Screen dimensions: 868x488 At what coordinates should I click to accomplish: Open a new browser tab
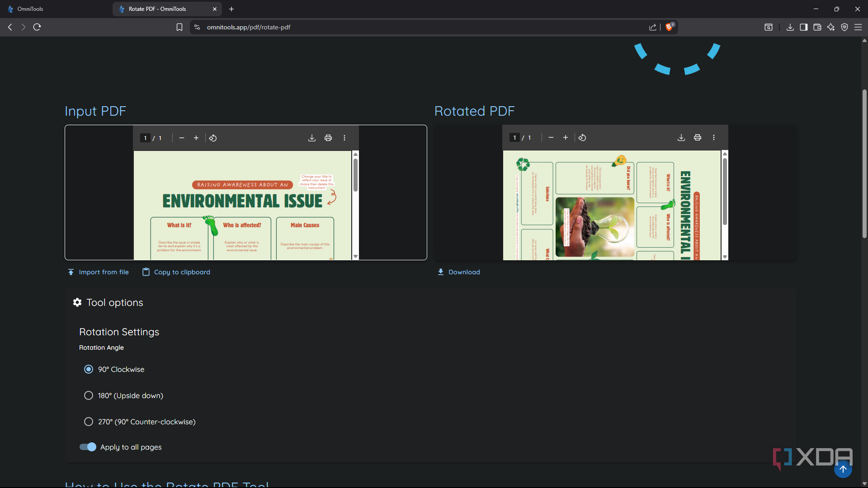(x=231, y=9)
